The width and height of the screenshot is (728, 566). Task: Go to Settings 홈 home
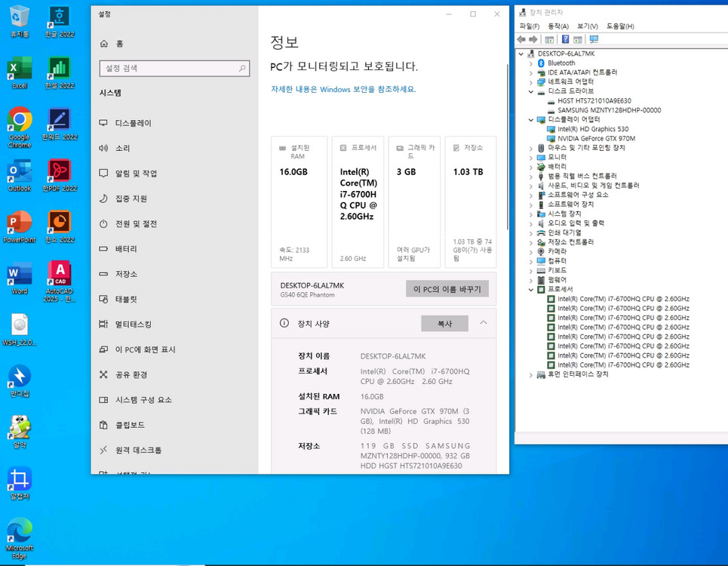click(x=112, y=44)
